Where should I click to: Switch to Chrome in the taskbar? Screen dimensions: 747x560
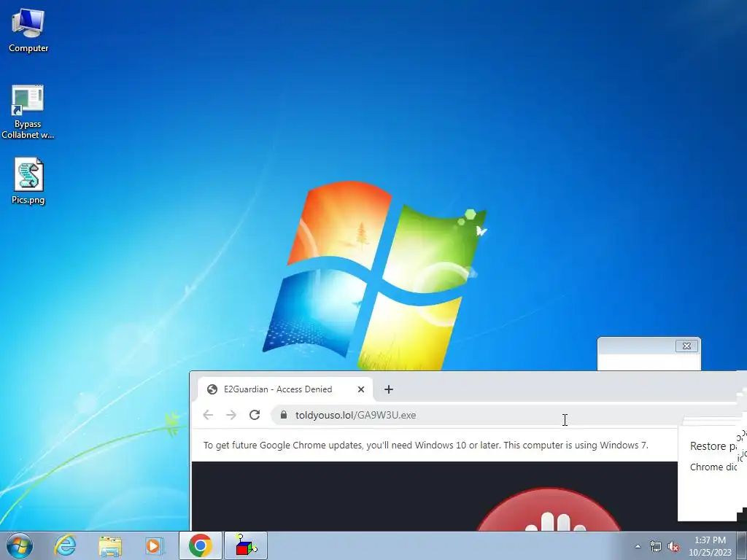pyautogui.click(x=201, y=545)
